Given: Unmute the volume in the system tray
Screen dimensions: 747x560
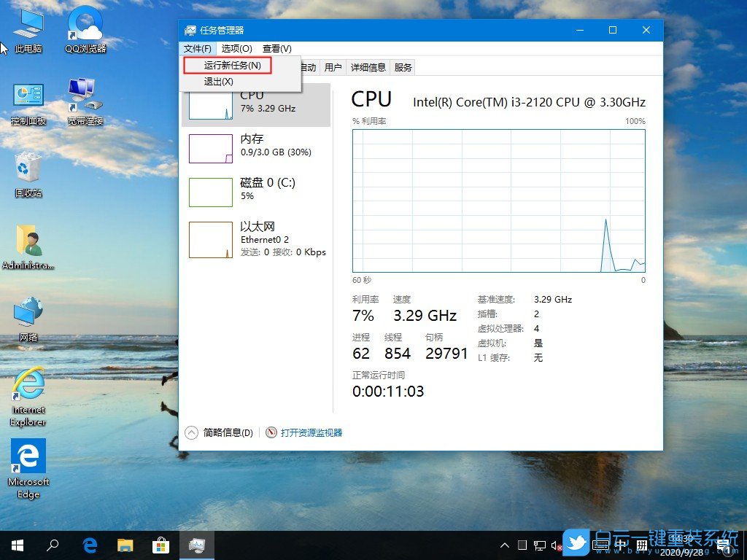Looking at the screenshot, I should click(x=554, y=545).
